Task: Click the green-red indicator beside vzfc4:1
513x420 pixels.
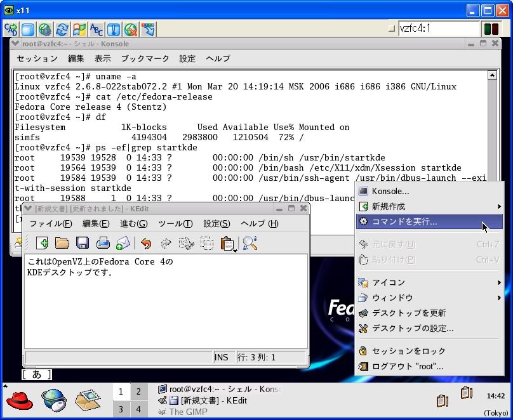Action: point(491,29)
